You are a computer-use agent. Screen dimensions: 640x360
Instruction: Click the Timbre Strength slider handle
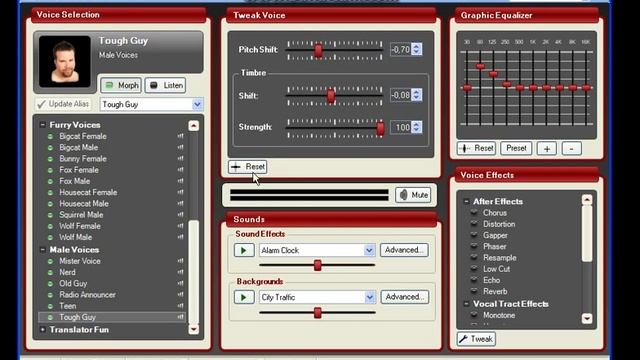tap(380, 128)
